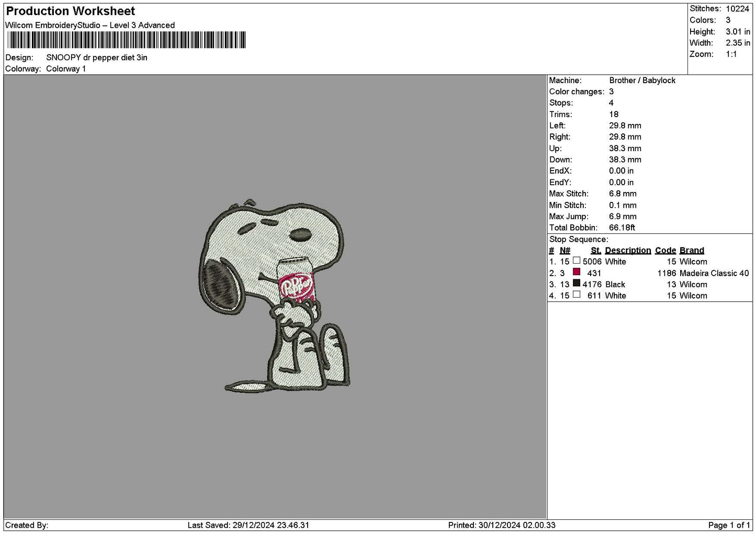Click the Zoom value '1:1'
Image resolution: width=756 pixels, height=534 pixels.
(x=731, y=54)
